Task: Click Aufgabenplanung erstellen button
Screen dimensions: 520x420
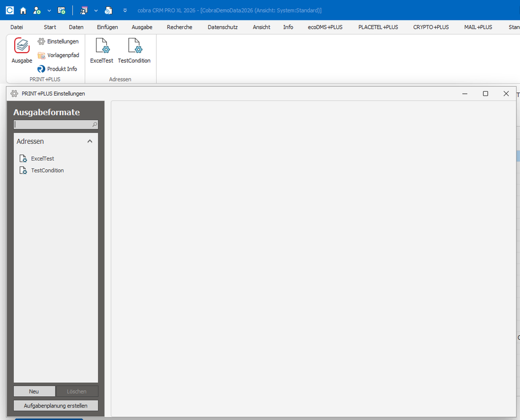Action: coord(56,406)
